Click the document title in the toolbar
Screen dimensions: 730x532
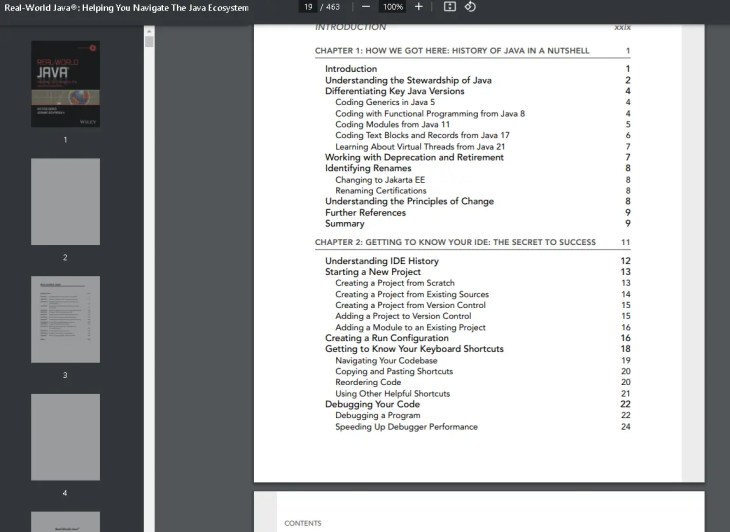126,8
